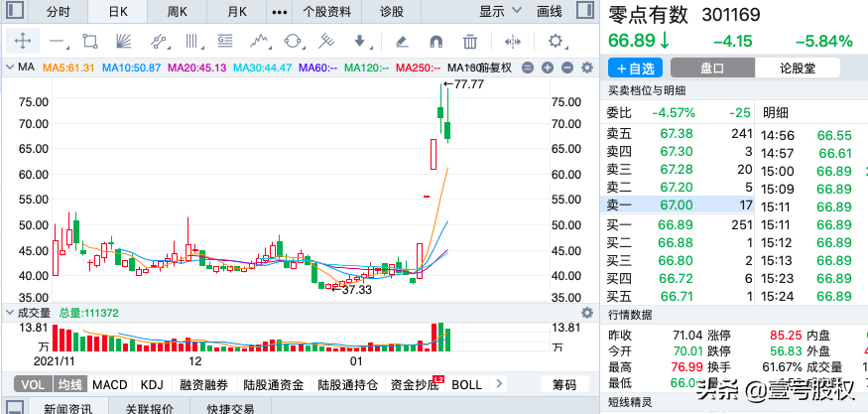The image size is (868, 414).
Task: Toggle the 均线 moving average button
Action: pos(70,384)
